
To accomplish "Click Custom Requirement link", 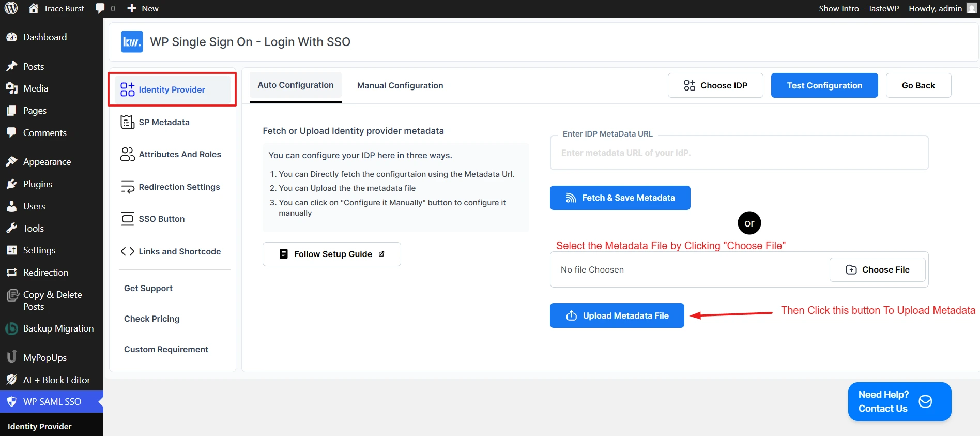I will pyautogui.click(x=166, y=349).
